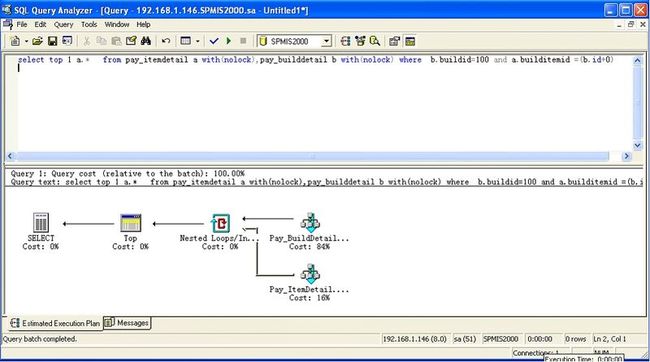Open the Tools menu
This screenshot has width=650, height=362.
click(x=89, y=24)
